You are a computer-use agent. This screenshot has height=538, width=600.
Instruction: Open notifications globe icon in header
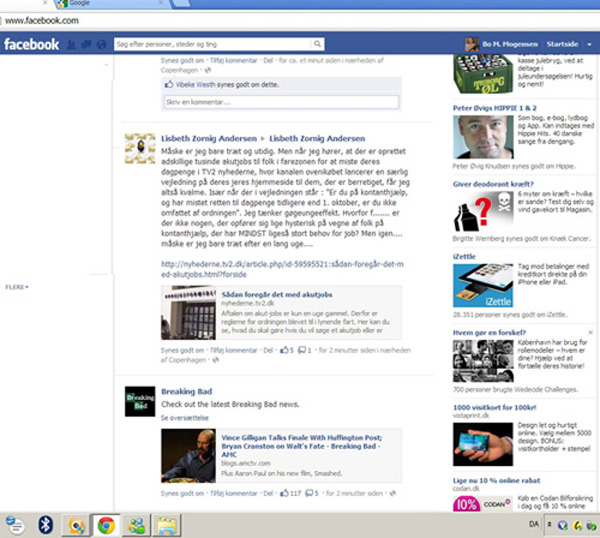(101, 45)
